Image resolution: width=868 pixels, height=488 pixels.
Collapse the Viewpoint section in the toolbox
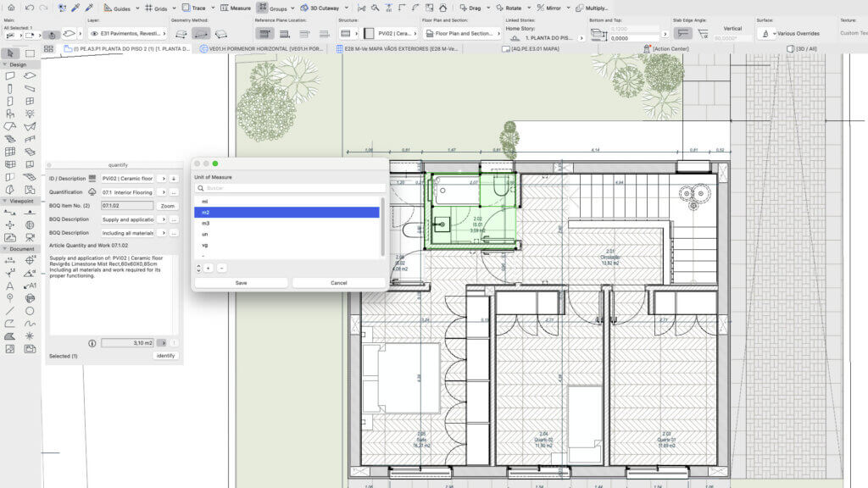tap(6, 202)
